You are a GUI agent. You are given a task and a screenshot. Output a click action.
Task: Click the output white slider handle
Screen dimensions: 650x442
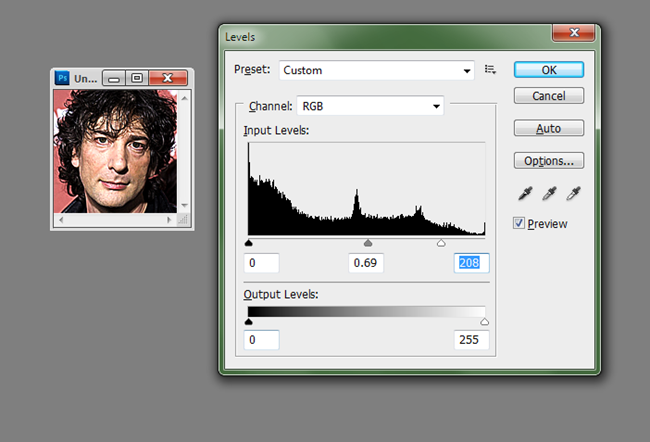click(484, 321)
